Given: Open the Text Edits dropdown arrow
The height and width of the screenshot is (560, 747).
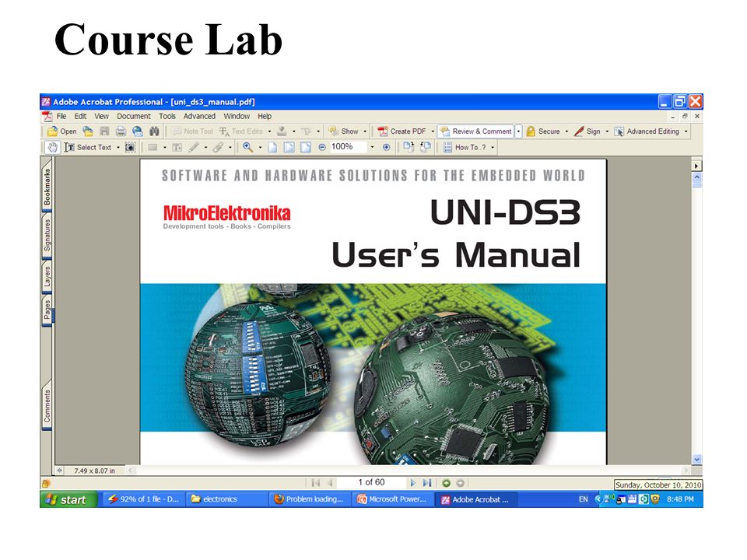Looking at the screenshot, I should pyautogui.click(x=270, y=131).
